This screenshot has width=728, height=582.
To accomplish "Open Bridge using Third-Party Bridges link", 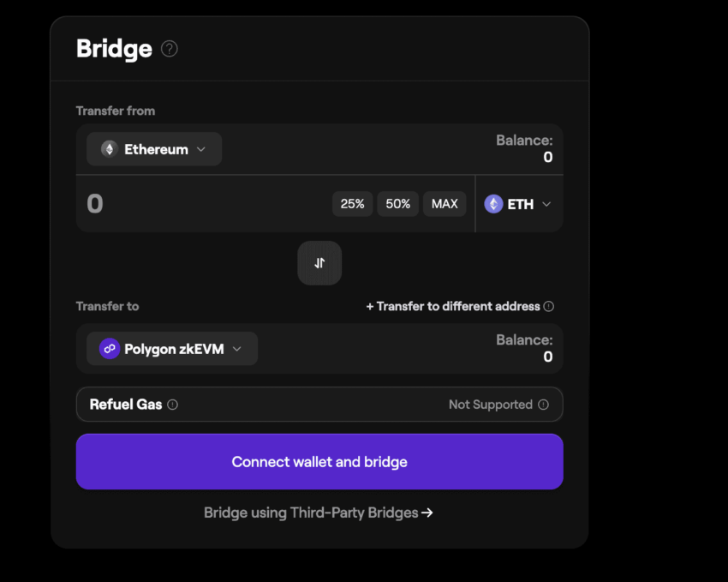I will [x=311, y=513].
